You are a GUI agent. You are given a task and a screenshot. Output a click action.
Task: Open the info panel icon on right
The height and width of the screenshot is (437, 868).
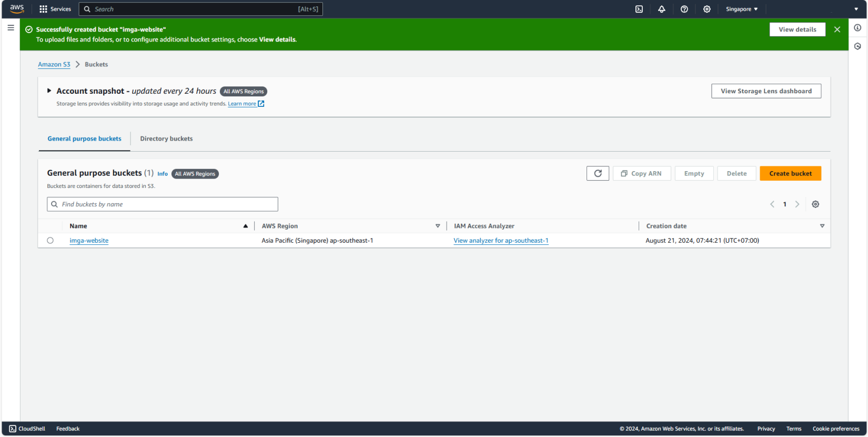[857, 27]
